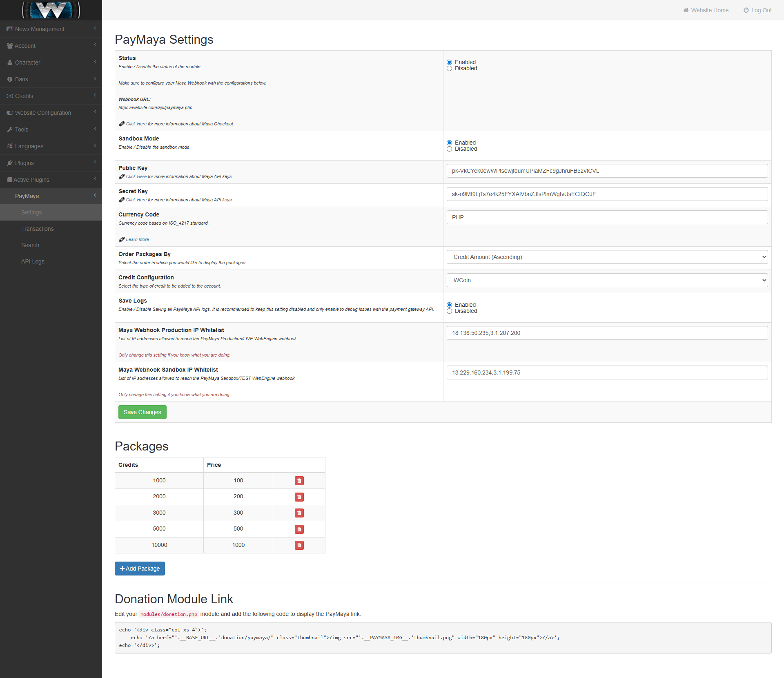Expand the Website Configuration sidebar menu

click(x=43, y=113)
